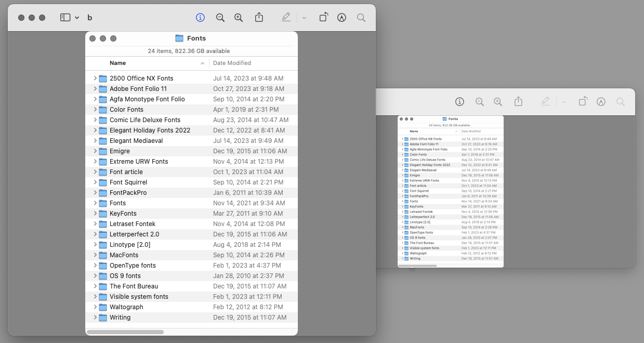Open highlight color dropdown arrow in window b

[304, 18]
